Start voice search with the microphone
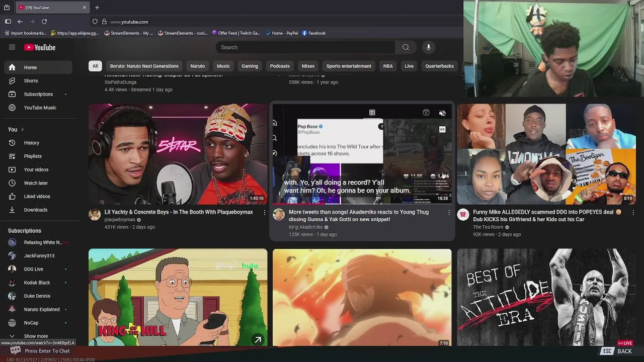The image size is (644, 362). [x=429, y=47]
